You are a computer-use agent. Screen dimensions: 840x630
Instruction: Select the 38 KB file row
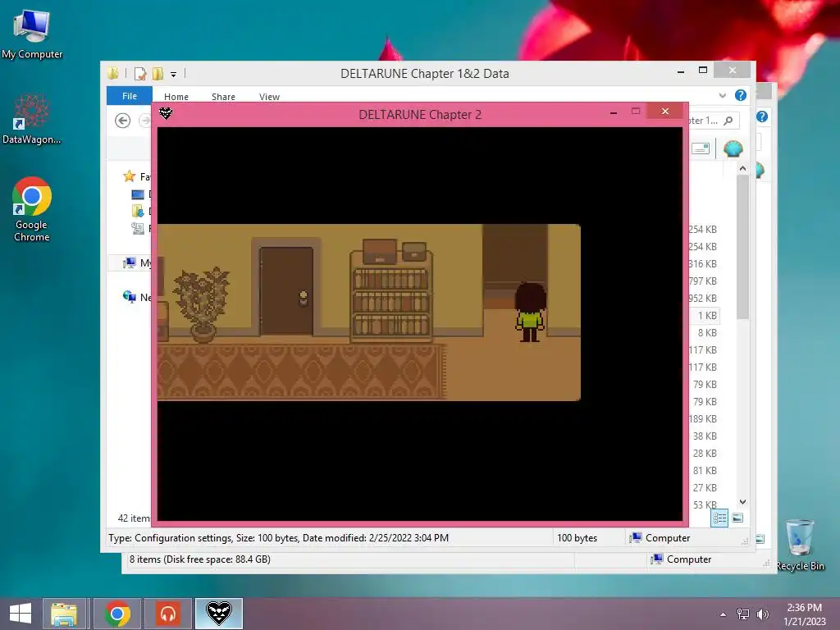(705, 436)
